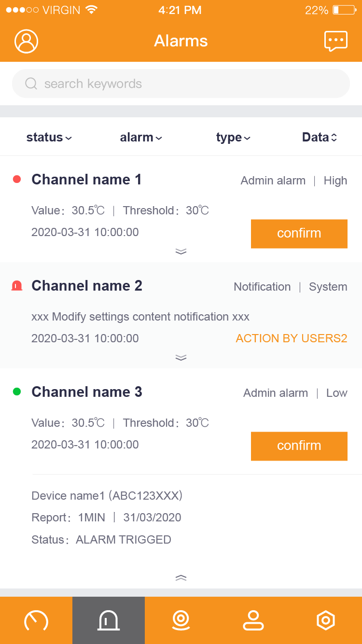Open the user profile icon

[x=26, y=41]
